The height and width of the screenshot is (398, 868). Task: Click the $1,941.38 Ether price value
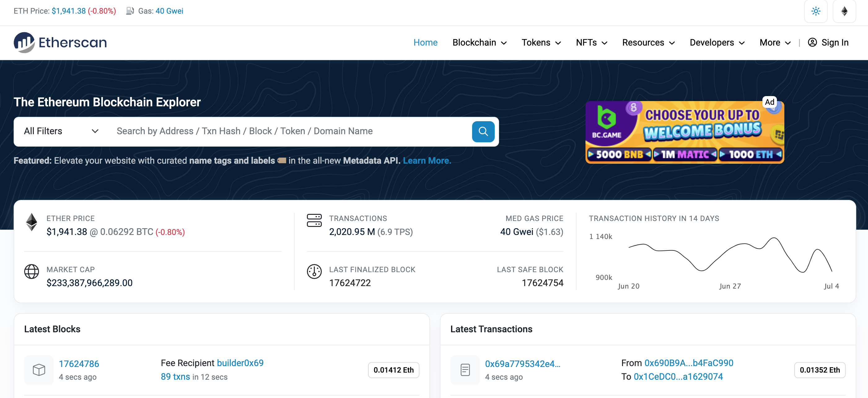(x=67, y=232)
